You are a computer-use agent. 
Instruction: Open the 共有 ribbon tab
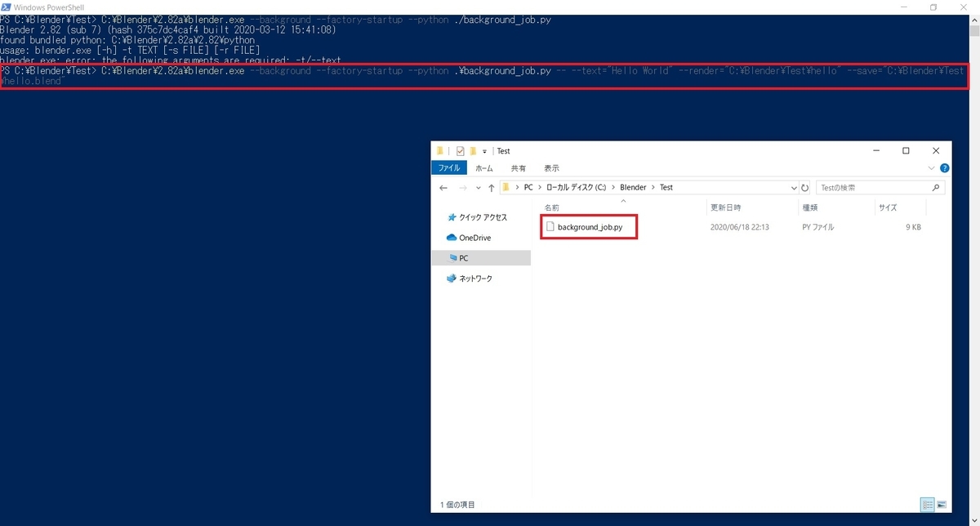coord(519,168)
